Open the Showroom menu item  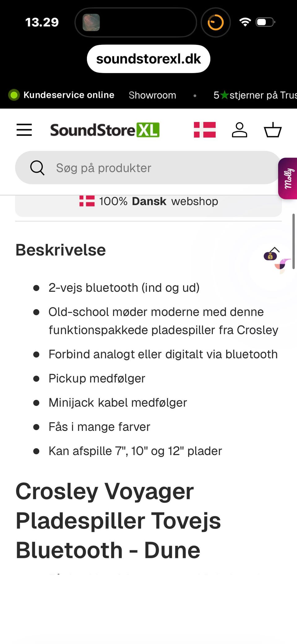point(152,95)
